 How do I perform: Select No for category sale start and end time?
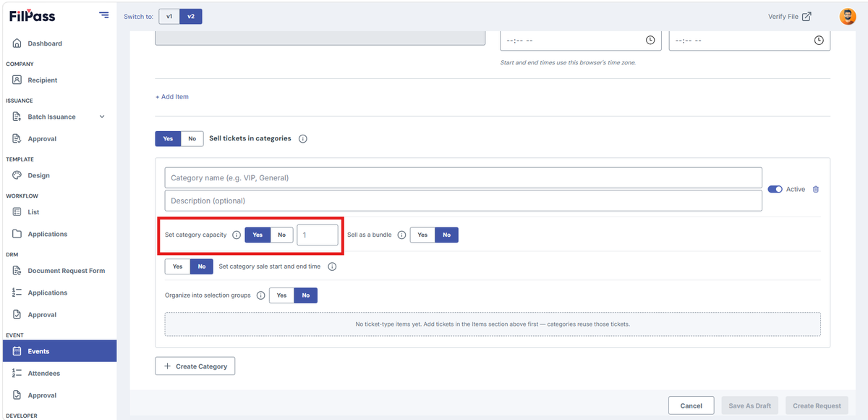coord(201,266)
